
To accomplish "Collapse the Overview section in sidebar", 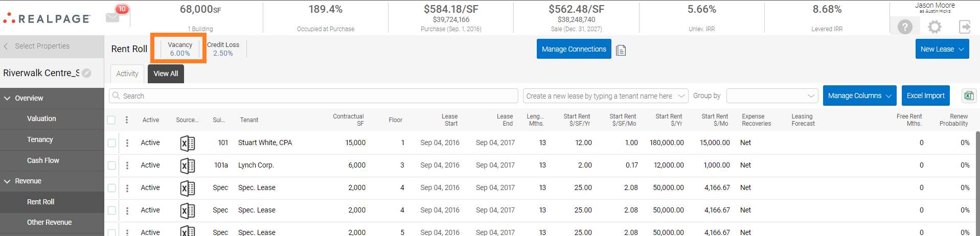I will (x=8, y=98).
